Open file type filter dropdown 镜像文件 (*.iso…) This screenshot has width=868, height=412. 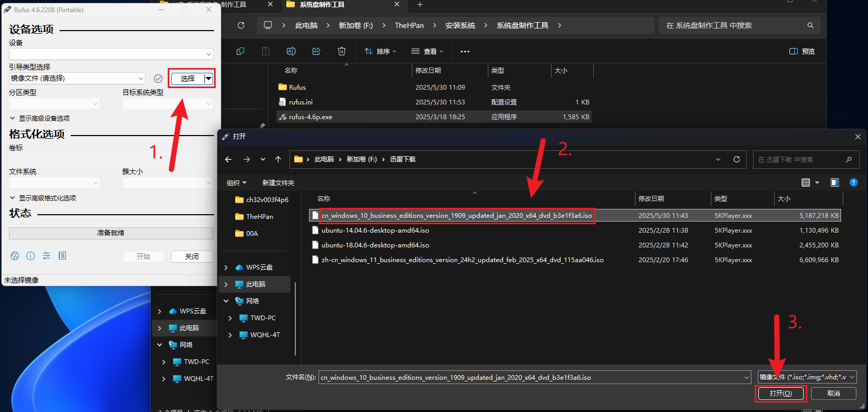click(x=807, y=377)
